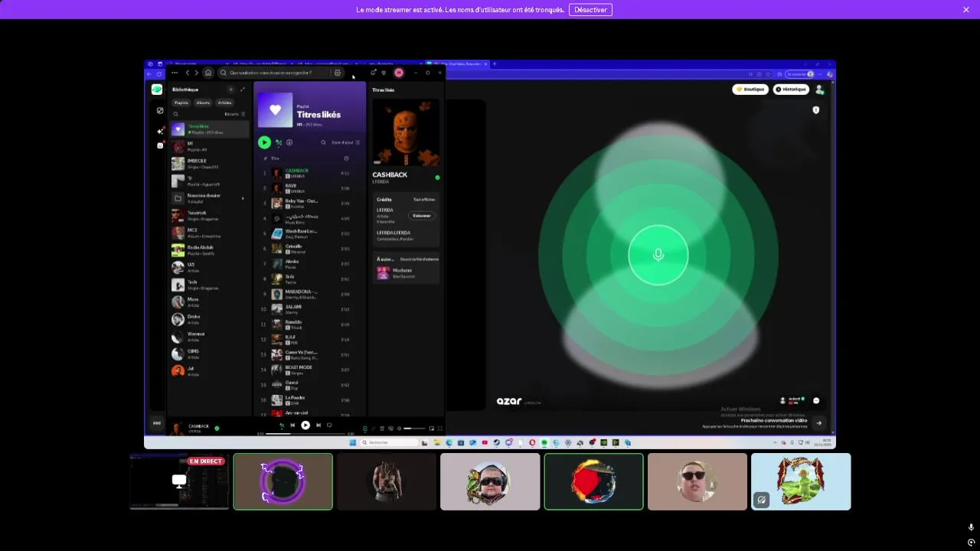Toggle the queue panel in player bar
The width and height of the screenshot is (980, 551).
coord(382,429)
